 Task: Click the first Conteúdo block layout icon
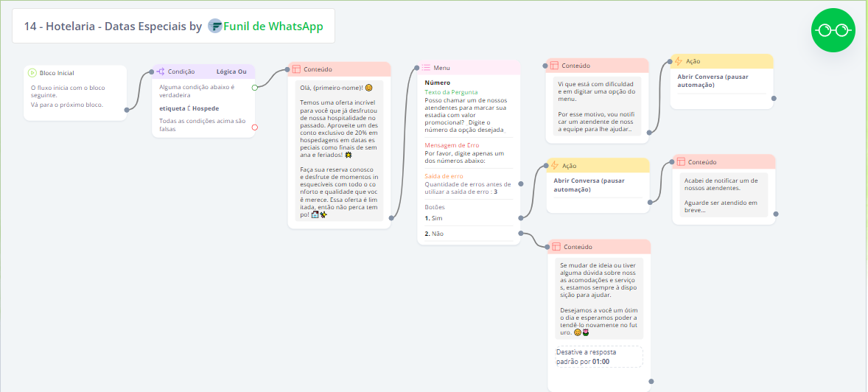pyautogui.click(x=296, y=69)
